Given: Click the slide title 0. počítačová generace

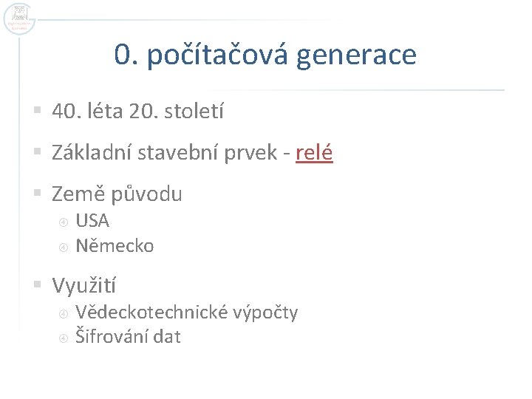Looking at the screenshot, I should tap(265, 55).
